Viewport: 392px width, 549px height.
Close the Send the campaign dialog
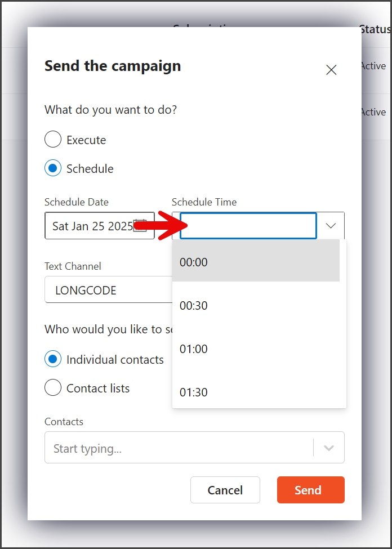(331, 70)
